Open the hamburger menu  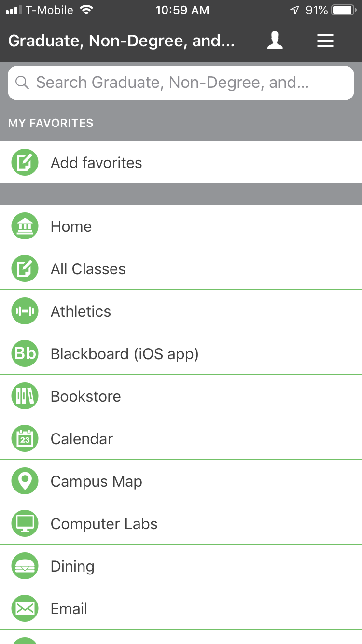[325, 41]
